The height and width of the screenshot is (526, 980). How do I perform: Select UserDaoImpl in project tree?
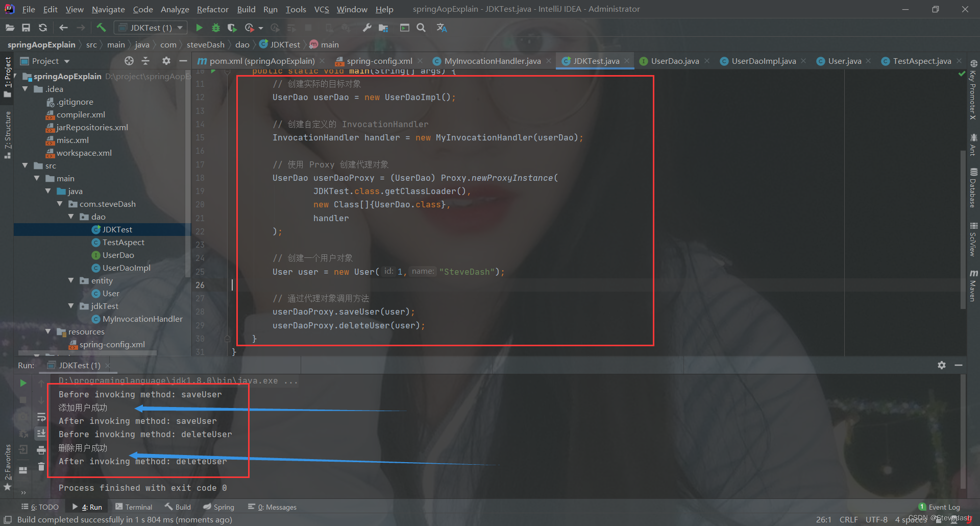pos(126,268)
